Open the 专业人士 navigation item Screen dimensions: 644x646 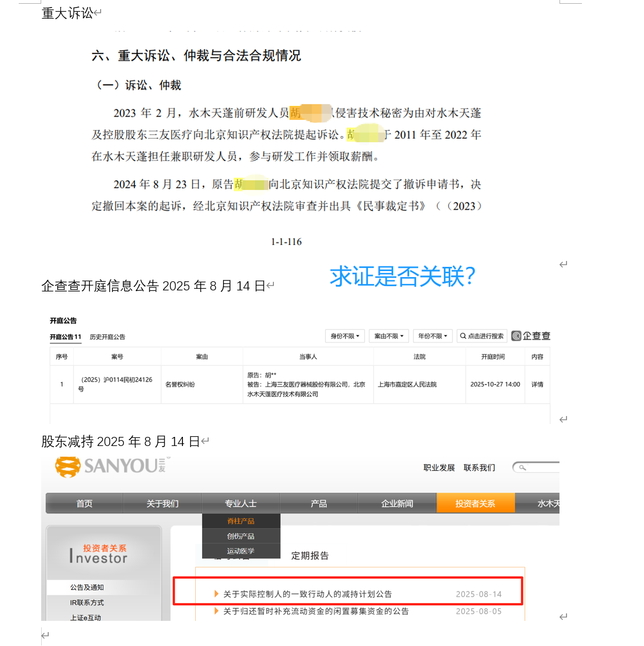coord(241,503)
